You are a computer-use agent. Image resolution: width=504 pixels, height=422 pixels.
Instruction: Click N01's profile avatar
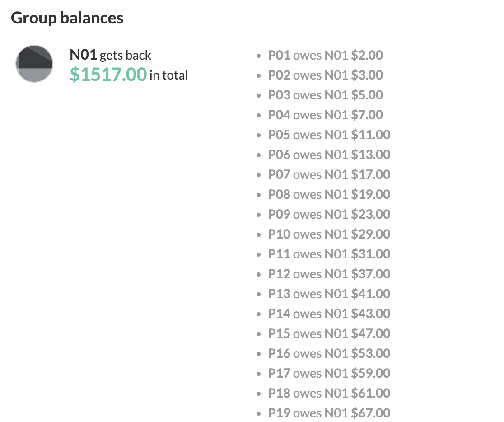pos(34,64)
